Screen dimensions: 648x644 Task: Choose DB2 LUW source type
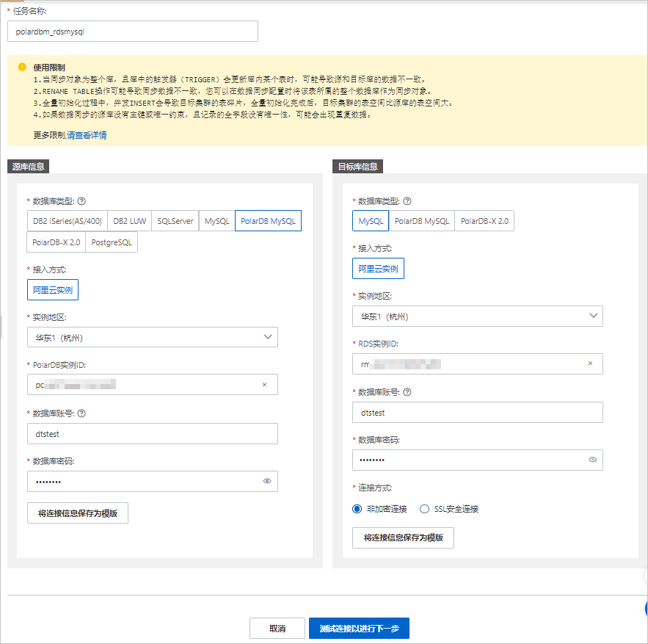129,221
